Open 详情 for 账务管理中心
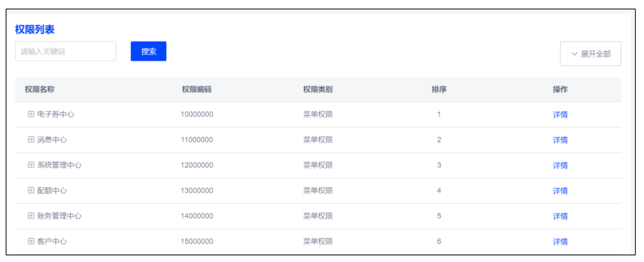 (x=560, y=216)
